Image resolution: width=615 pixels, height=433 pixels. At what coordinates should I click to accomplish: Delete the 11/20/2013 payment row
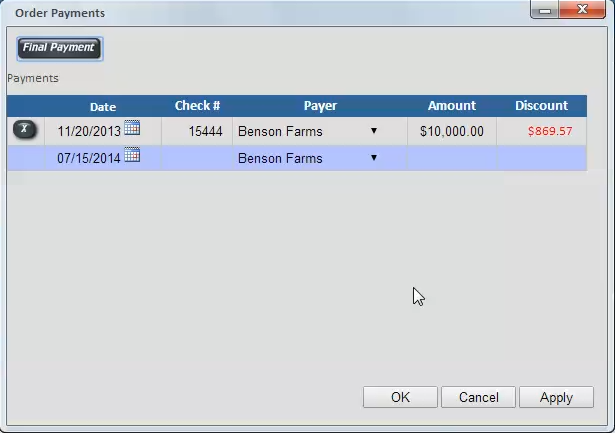(25, 130)
